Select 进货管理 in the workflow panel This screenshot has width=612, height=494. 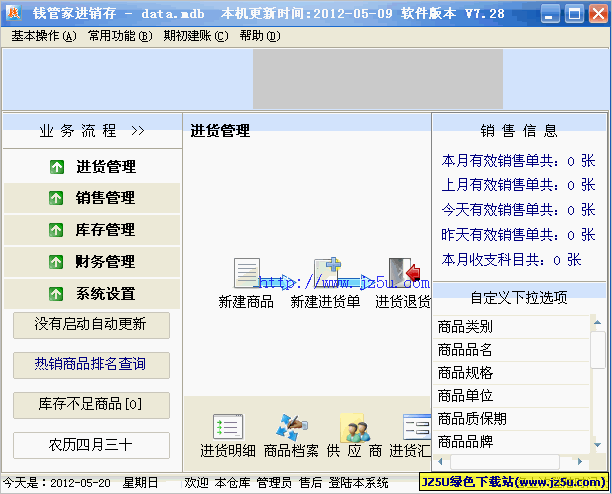(x=106, y=167)
